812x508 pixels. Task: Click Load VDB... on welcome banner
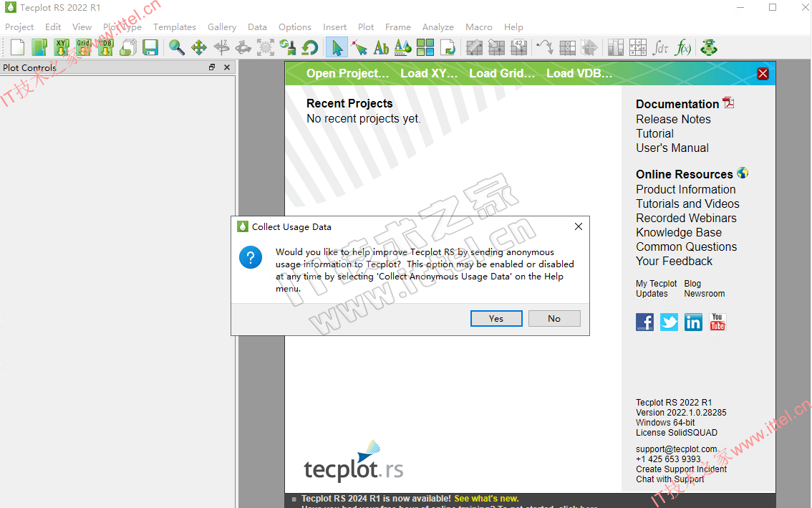(x=579, y=74)
